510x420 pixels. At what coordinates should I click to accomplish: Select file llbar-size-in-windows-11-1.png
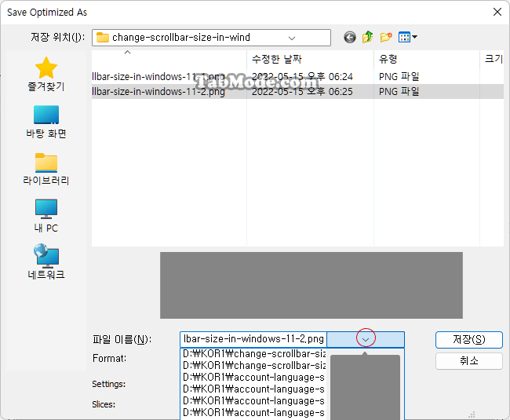[158, 77]
